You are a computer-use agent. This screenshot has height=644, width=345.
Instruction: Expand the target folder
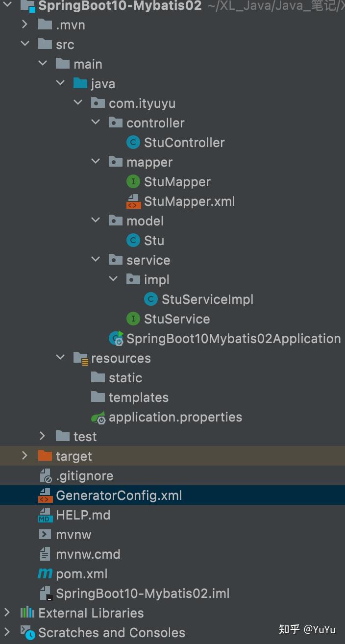[25, 456]
